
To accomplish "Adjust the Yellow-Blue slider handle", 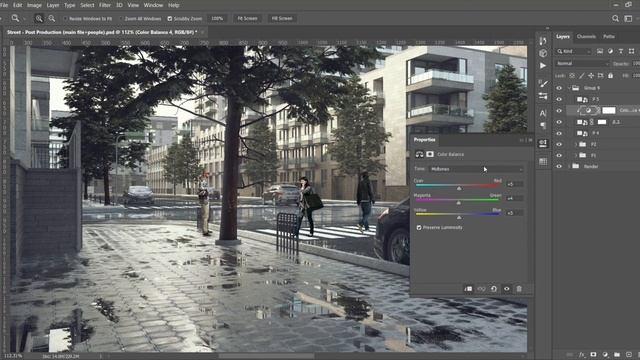I will click(x=459, y=217).
